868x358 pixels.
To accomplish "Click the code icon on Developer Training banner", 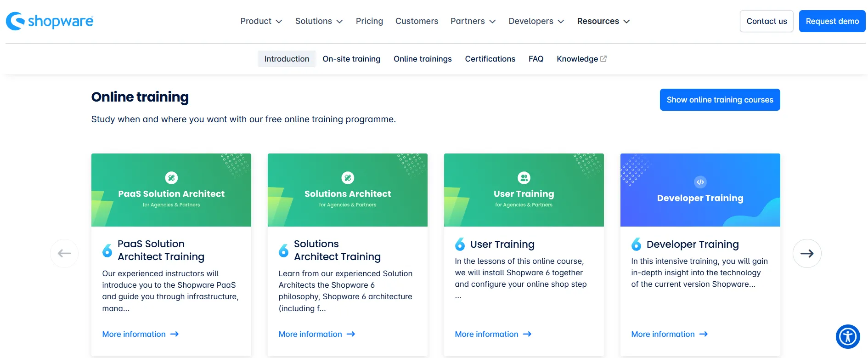I will point(700,182).
